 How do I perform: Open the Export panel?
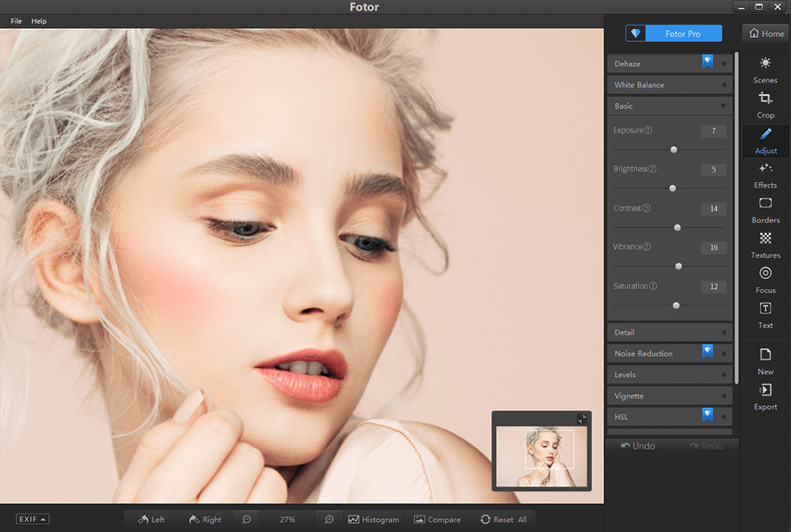(x=765, y=396)
